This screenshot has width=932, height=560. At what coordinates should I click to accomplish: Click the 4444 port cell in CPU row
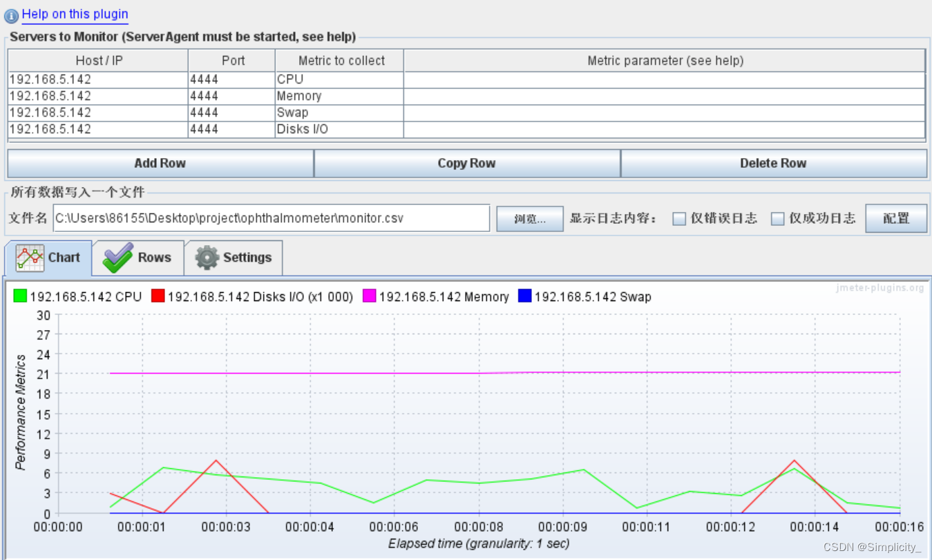pyautogui.click(x=232, y=79)
